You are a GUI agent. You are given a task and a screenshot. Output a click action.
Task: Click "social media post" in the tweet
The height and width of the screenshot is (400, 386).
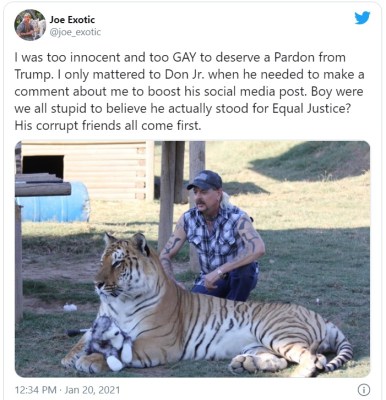point(255,91)
